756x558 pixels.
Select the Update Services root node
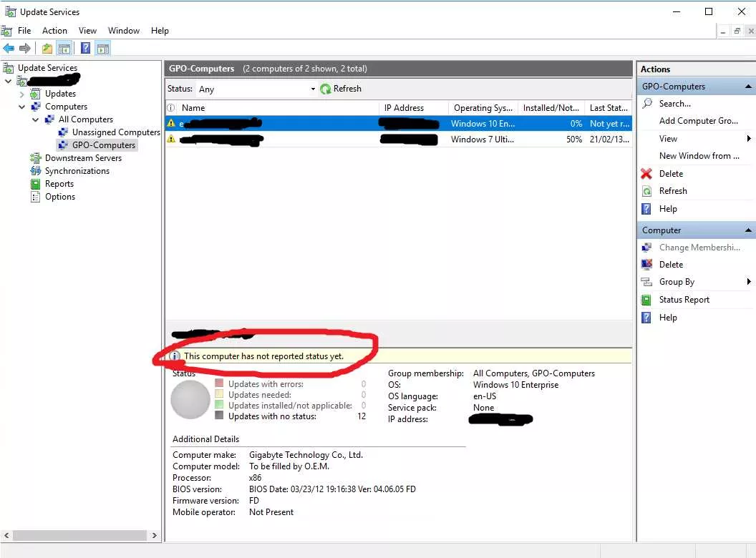47,67
